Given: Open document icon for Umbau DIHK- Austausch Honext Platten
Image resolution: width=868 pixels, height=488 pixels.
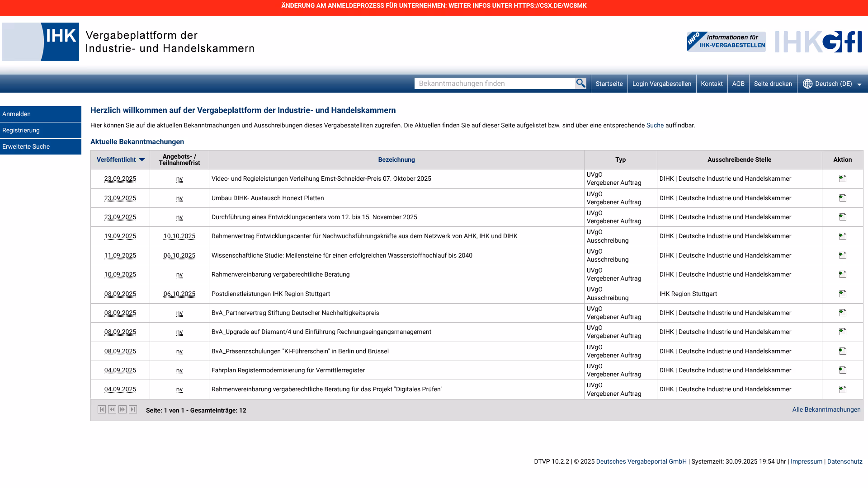Looking at the screenshot, I should point(842,197).
